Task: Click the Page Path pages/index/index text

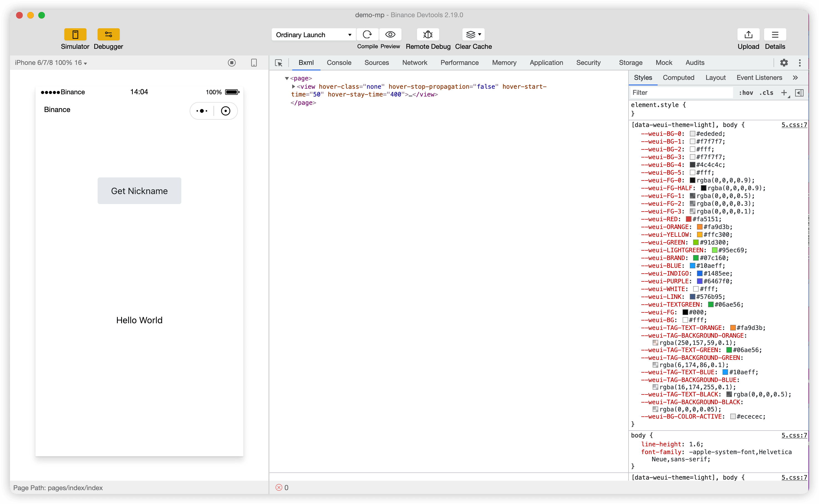Action: tap(58, 488)
